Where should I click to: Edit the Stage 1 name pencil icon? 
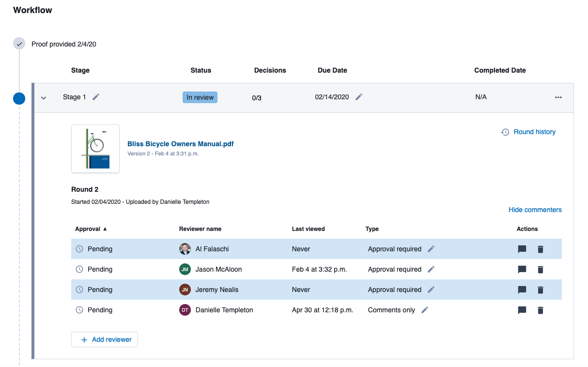[96, 97]
